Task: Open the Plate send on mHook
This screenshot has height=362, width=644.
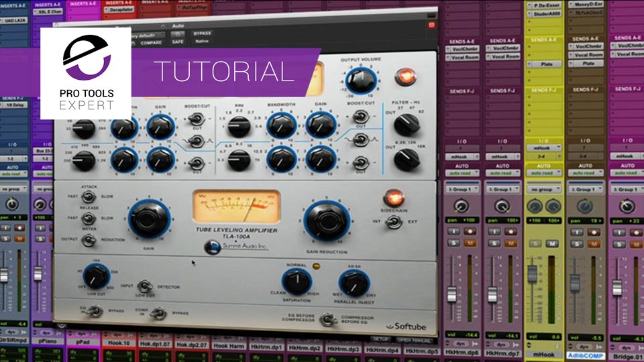Action: [546, 64]
